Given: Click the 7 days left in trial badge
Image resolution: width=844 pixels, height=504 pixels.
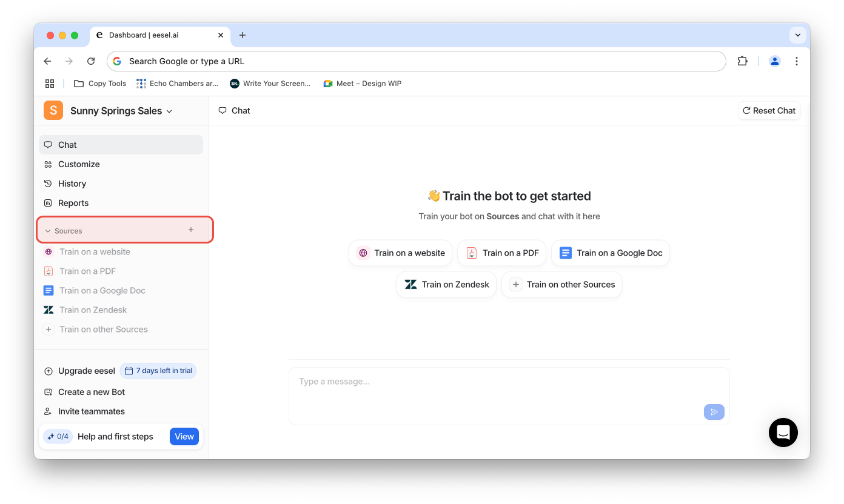Looking at the screenshot, I should click(x=158, y=371).
